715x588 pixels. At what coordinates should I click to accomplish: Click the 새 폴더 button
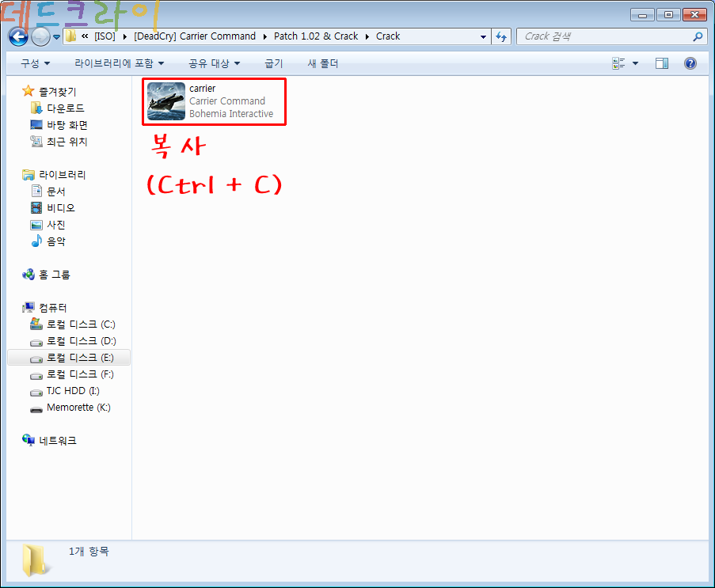(x=323, y=63)
